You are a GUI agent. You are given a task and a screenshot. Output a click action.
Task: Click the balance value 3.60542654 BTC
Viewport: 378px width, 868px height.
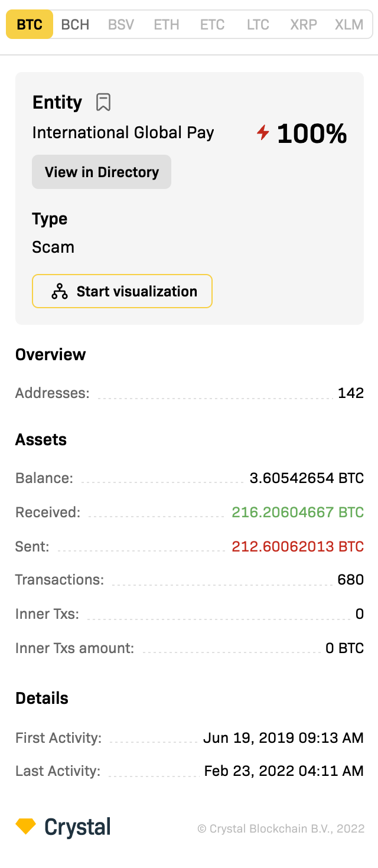307,478
